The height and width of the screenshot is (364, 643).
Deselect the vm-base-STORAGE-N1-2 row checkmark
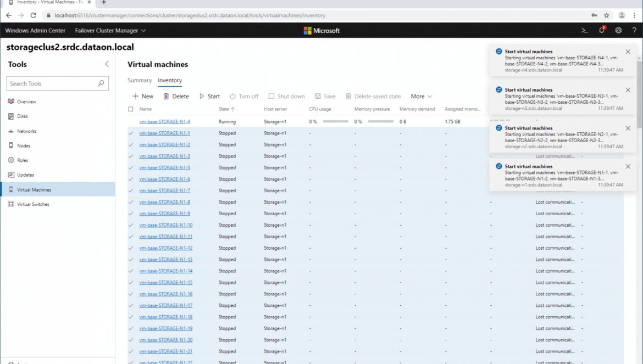(131, 144)
